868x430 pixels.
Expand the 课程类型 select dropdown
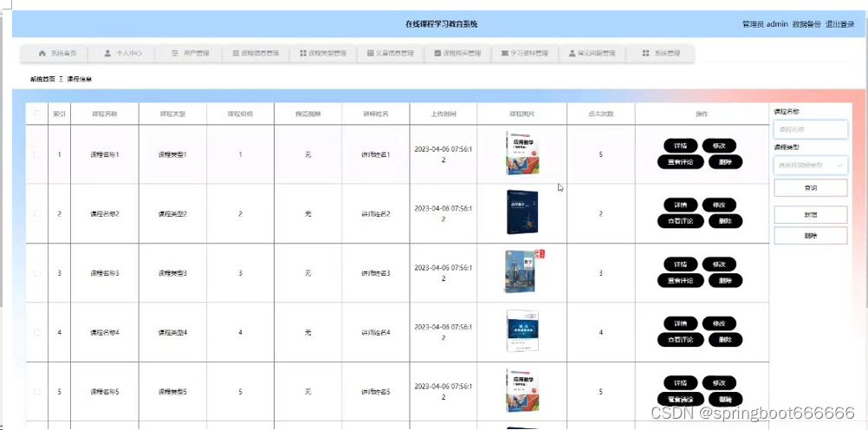(x=811, y=165)
